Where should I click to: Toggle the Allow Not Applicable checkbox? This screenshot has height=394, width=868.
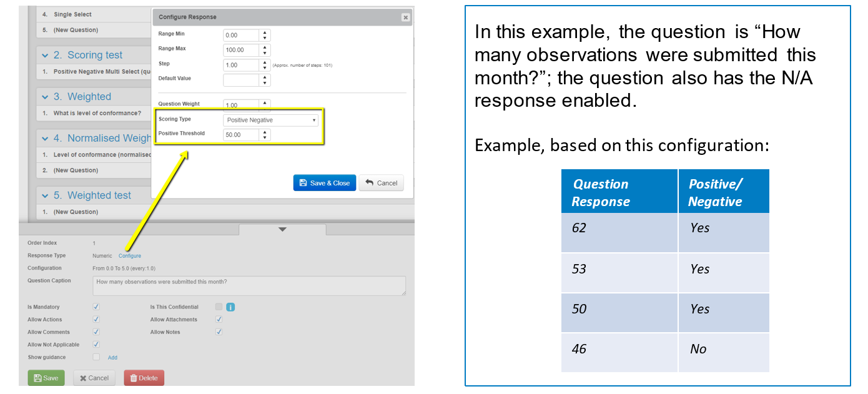(x=96, y=344)
